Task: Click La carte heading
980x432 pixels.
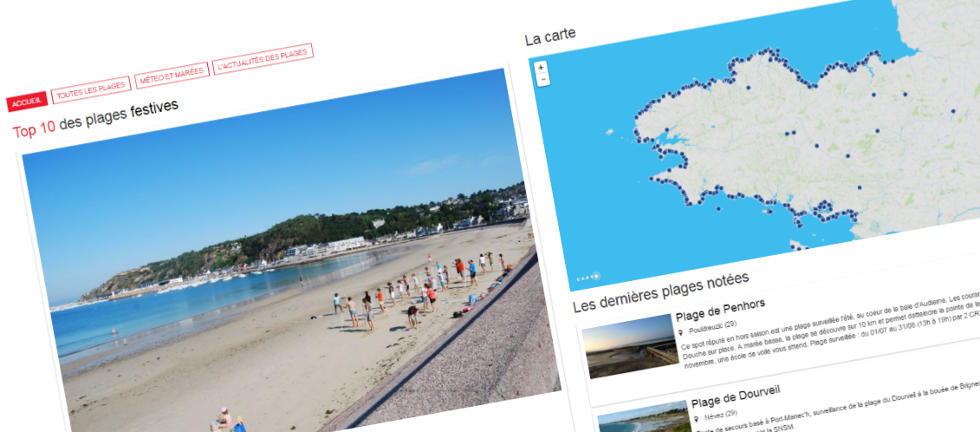Action: (550, 37)
